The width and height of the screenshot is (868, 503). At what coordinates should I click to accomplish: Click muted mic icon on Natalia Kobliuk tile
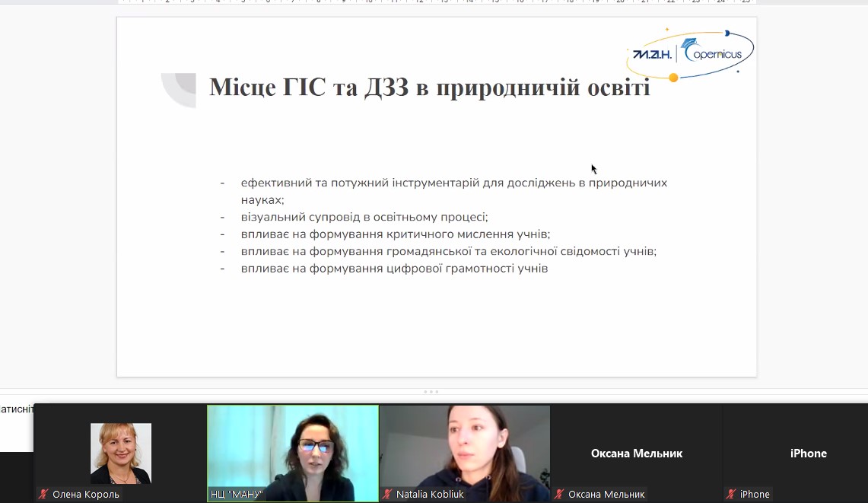387,495
